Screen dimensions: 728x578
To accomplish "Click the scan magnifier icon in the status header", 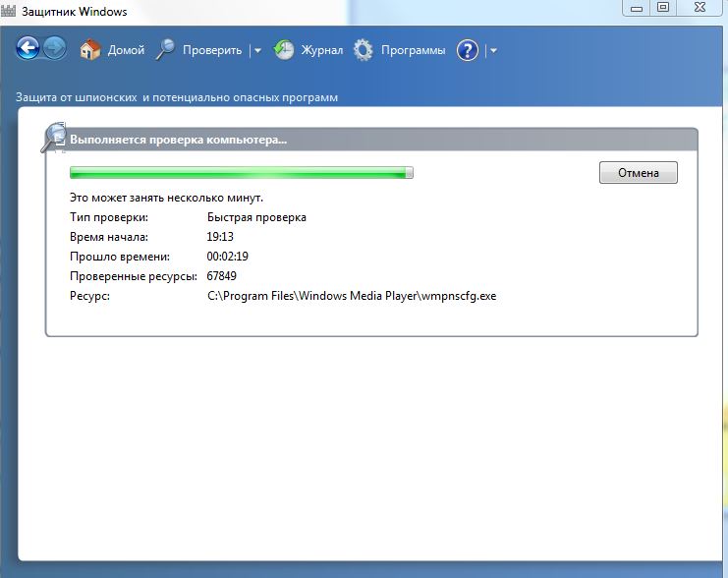I will (x=54, y=137).
